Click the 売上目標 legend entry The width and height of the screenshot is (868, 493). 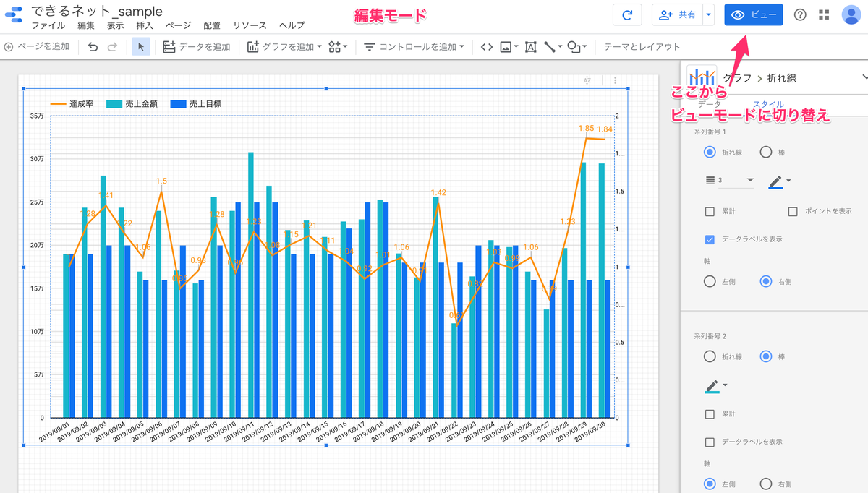[196, 103]
